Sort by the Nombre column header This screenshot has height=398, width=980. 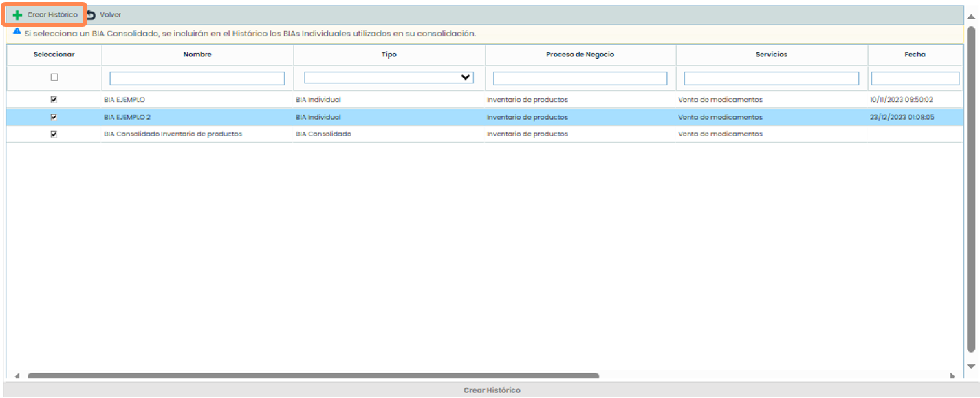[x=197, y=54]
